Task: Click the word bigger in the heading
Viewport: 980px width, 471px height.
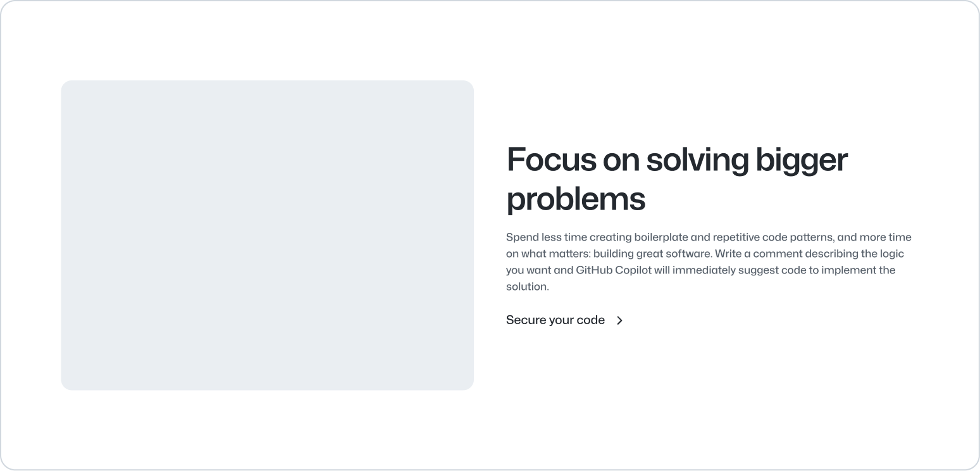Action: [x=801, y=160]
